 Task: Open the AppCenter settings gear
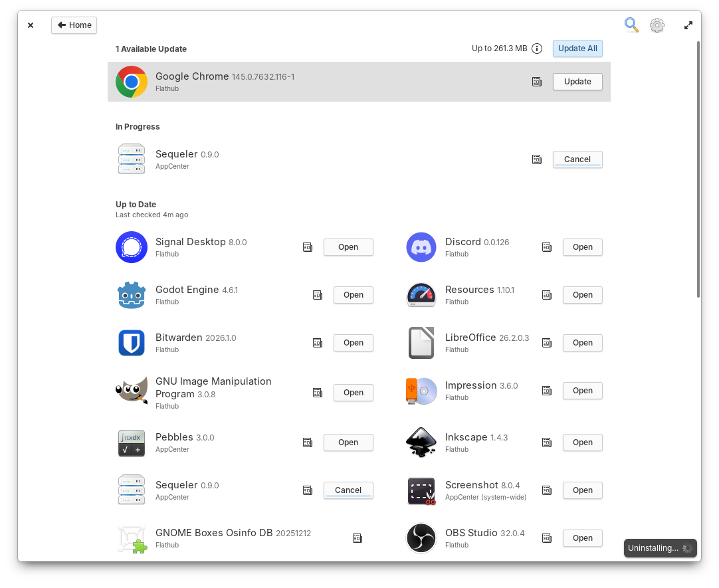point(657,25)
